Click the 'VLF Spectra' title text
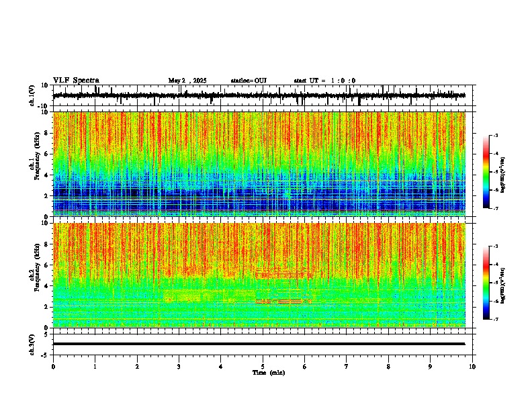 [76, 81]
